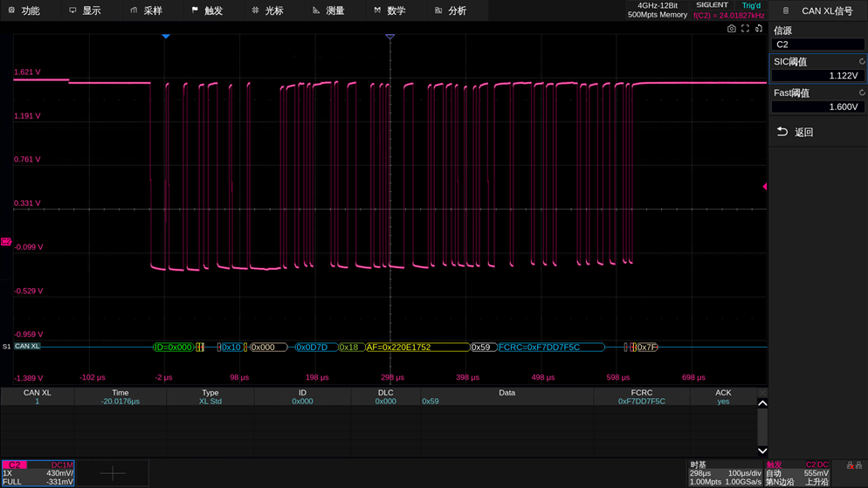Reset SIC阈值 to default
The width and height of the screenshot is (868, 488).
coord(862,61)
